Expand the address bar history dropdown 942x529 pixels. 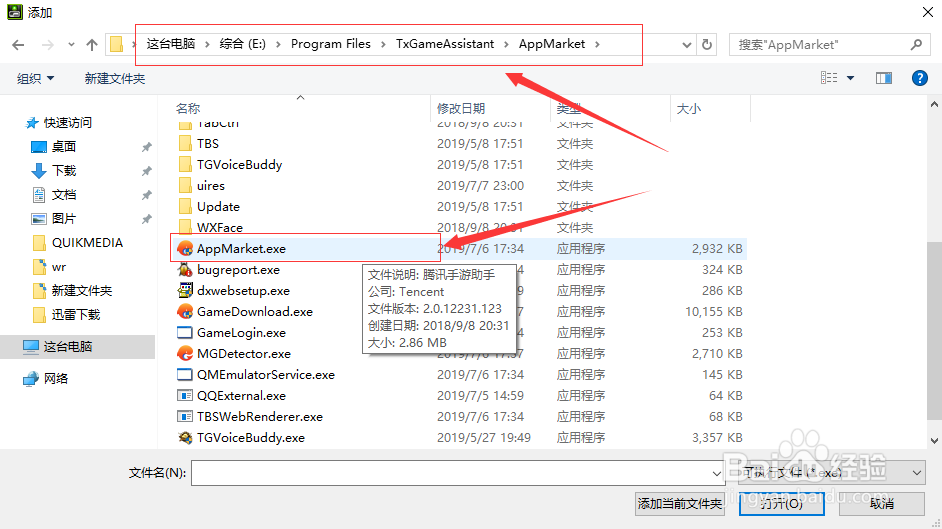click(x=687, y=44)
